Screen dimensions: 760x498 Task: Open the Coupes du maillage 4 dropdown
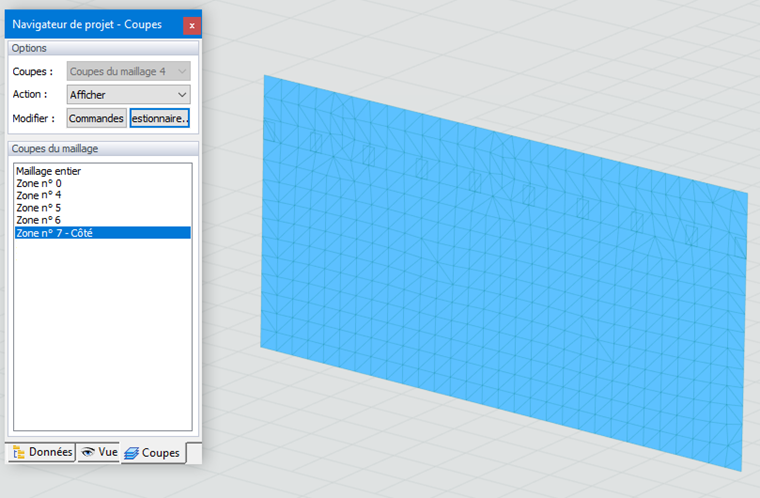[x=128, y=71]
